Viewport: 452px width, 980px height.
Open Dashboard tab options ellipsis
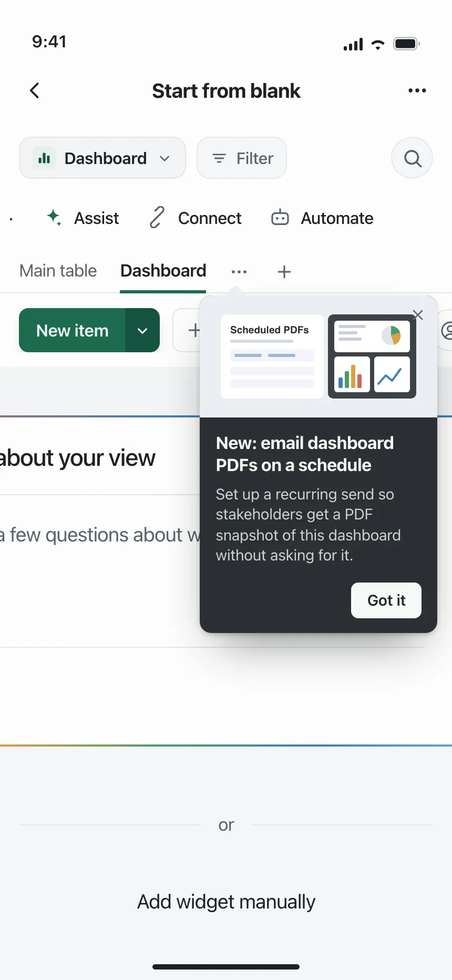239,272
